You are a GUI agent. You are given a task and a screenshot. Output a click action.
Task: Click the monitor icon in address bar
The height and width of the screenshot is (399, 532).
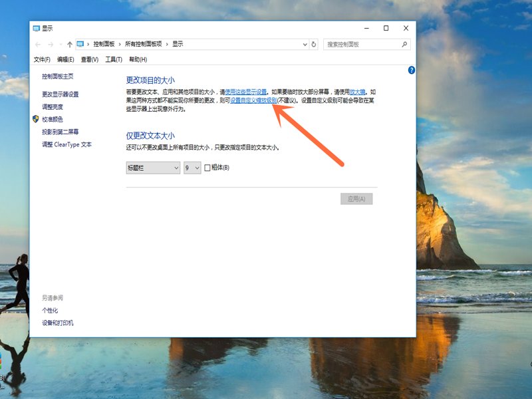click(x=80, y=44)
